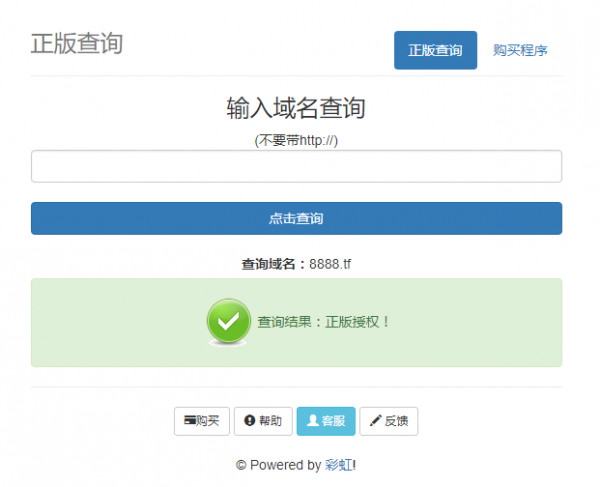The height and width of the screenshot is (487, 600).
Task: Click the 查询域名： label
Action: coord(274,264)
